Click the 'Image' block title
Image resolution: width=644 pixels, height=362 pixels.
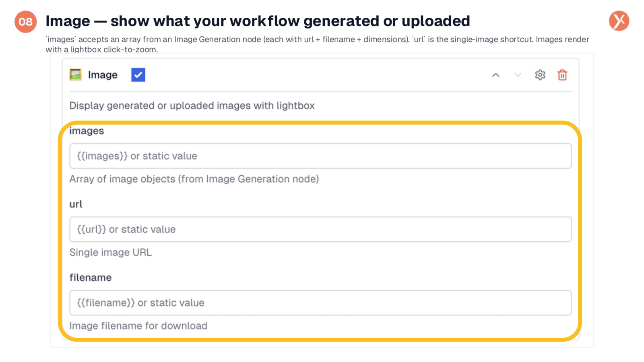tap(103, 75)
